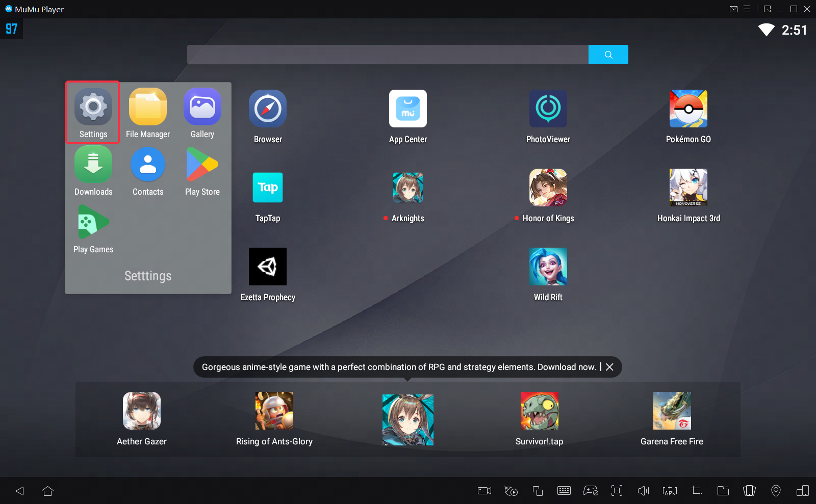Click the pin window on top icon
The height and width of the screenshot is (504, 816).
[768, 9]
